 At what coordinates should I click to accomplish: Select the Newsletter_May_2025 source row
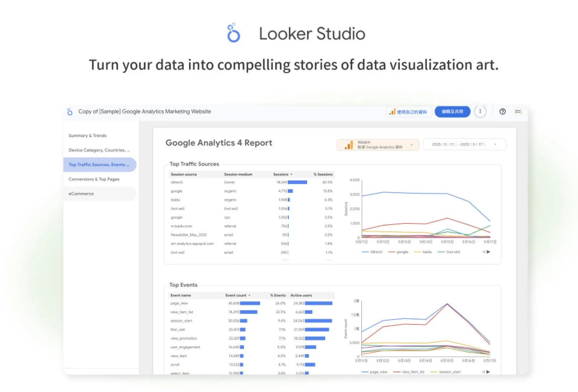pyautogui.click(x=251, y=235)
